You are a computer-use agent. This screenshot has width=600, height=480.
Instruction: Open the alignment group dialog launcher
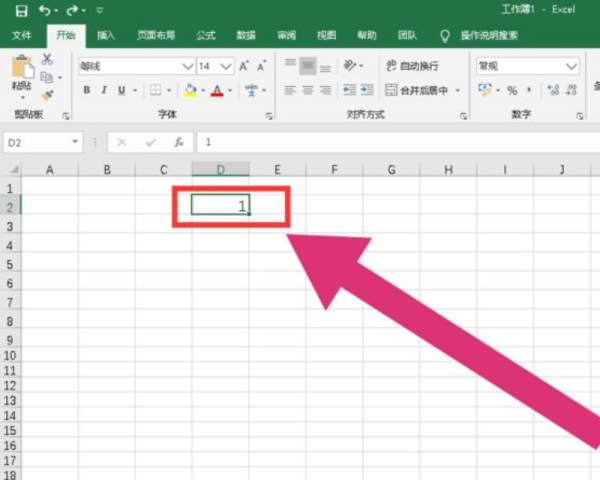463,116
